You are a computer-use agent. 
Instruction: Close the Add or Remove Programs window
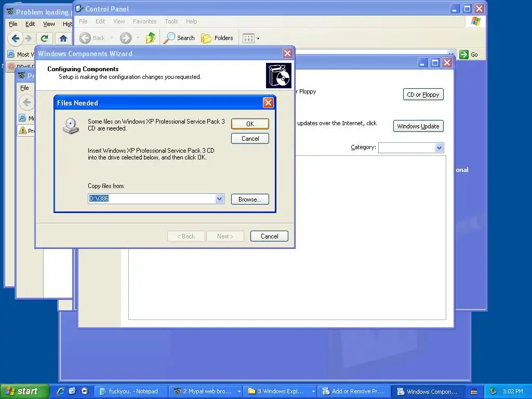447,63
